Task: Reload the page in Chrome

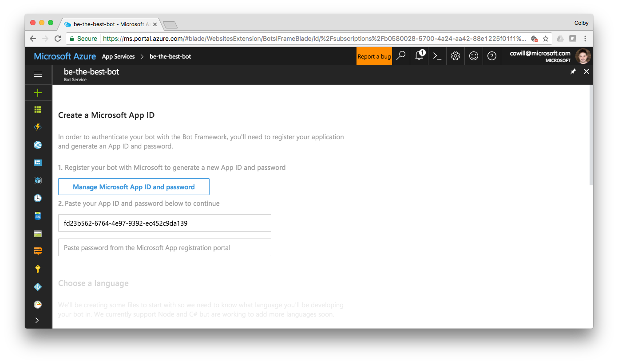Action: [x=58, y=39]
